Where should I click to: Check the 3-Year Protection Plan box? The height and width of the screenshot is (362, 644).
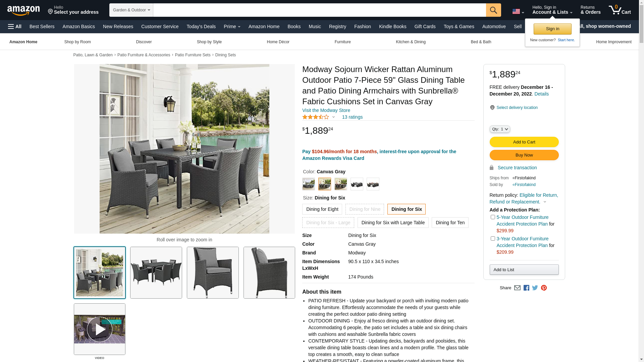[x=493, y=239]
